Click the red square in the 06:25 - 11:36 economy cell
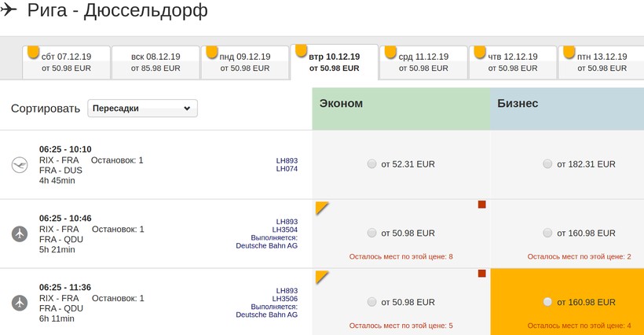Viewport: 644px width, 335px height. pos(482,274)
